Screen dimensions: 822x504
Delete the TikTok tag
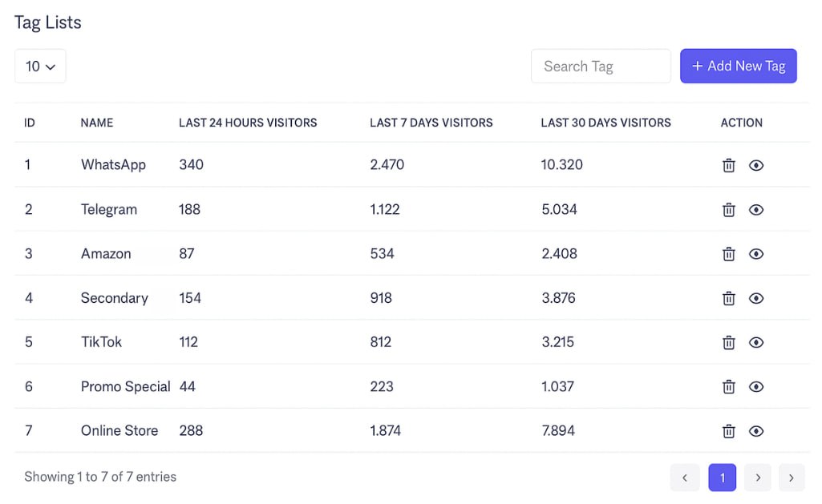[x=728, y=342]
